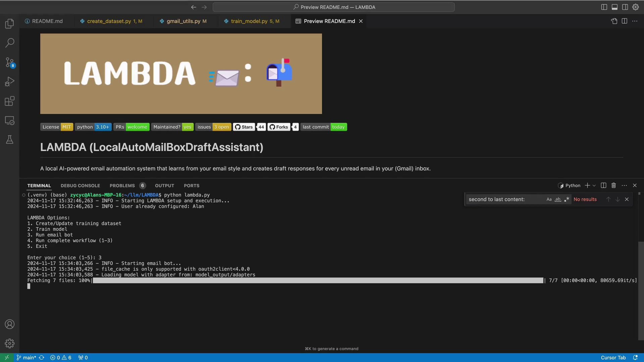644x362 pixels.
Task: Select the DEBUG CONSOLE panel tab
Action: [80, 186]
